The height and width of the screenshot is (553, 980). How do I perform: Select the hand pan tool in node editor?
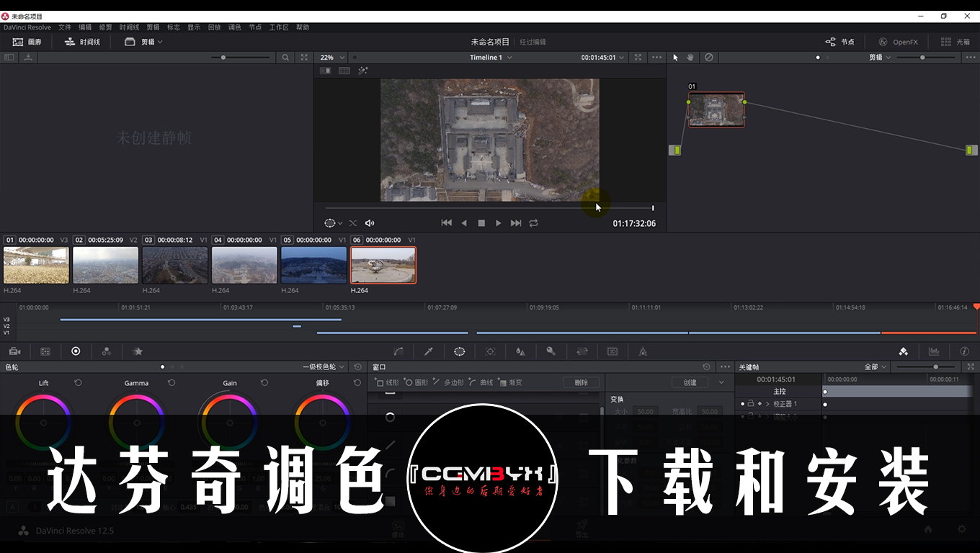point(690,57)
